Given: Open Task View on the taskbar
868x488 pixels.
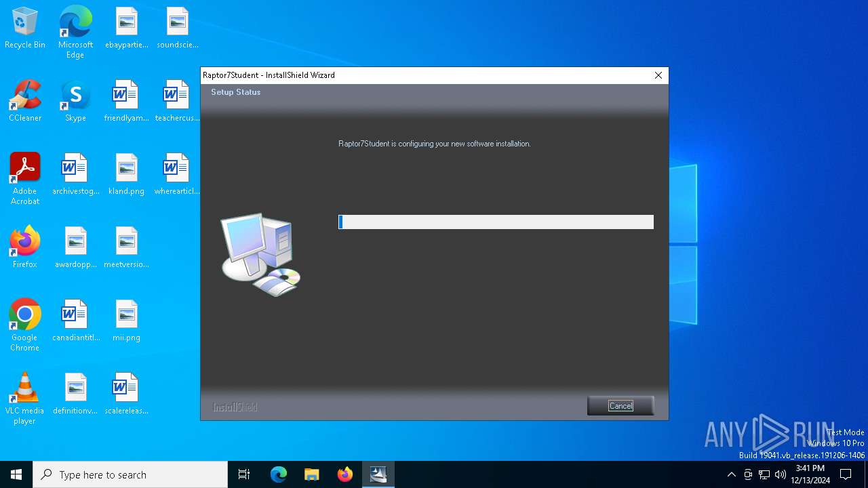Looking at the screenshot, I should click(x=244, y=474).
